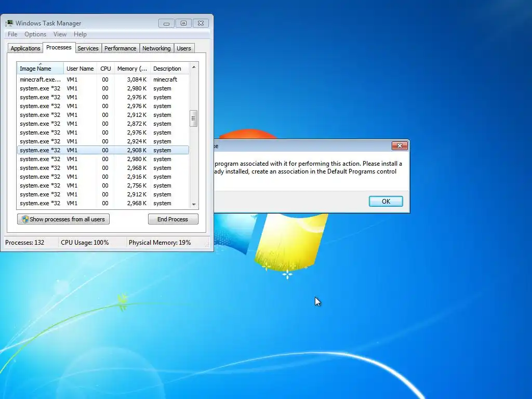Click OK in the error dialog

pos(386,201)
